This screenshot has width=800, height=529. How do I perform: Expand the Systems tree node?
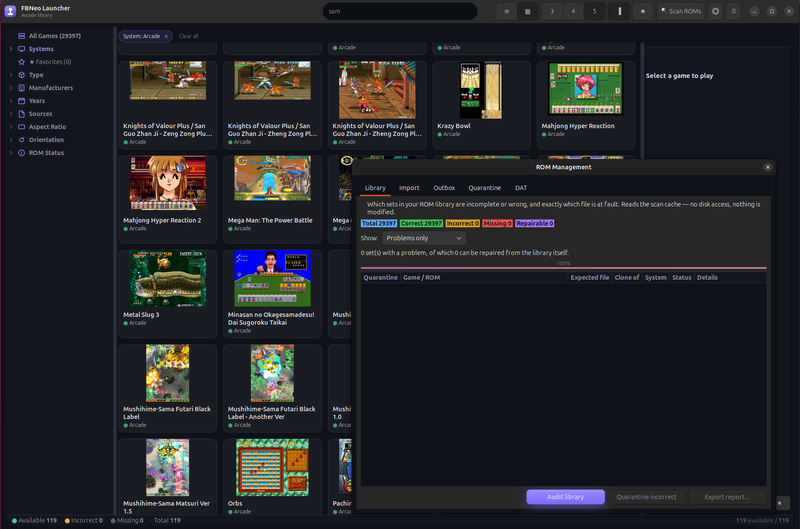(11, 49)
